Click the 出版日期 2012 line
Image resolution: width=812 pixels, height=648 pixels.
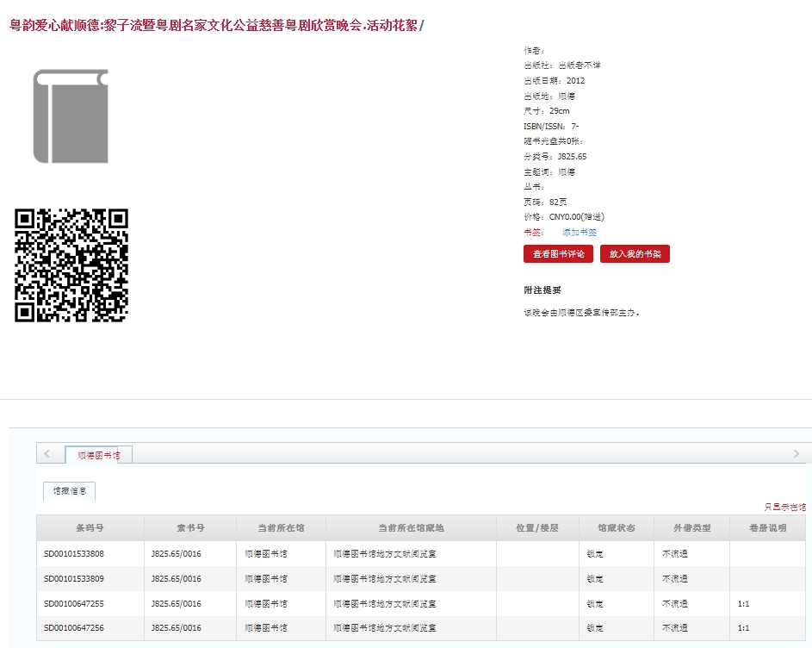[555, 80]
